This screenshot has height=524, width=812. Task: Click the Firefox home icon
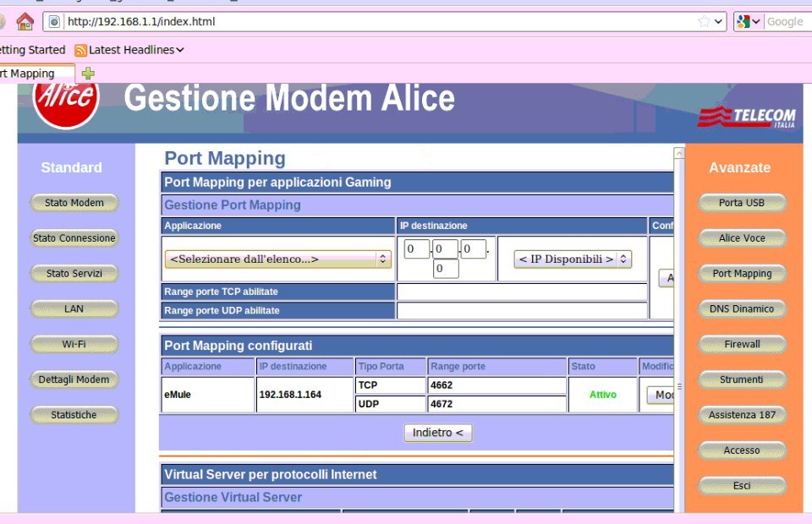tap(25, 22)
